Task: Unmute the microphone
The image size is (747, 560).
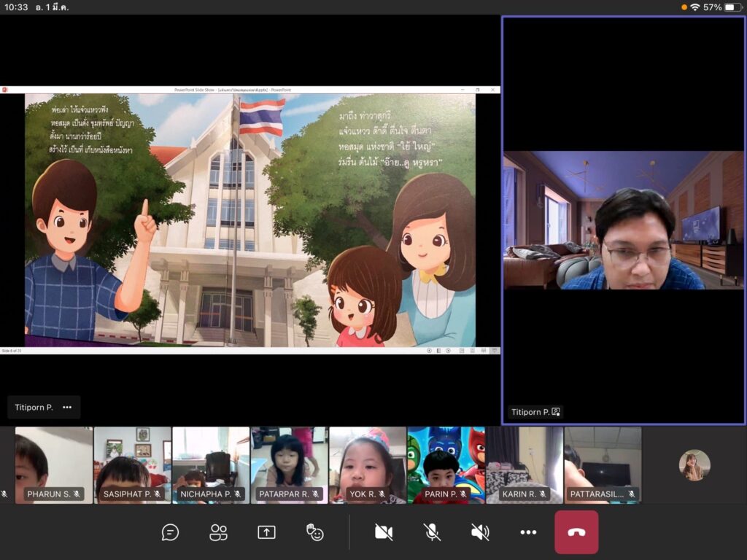Action: [432, 532]
